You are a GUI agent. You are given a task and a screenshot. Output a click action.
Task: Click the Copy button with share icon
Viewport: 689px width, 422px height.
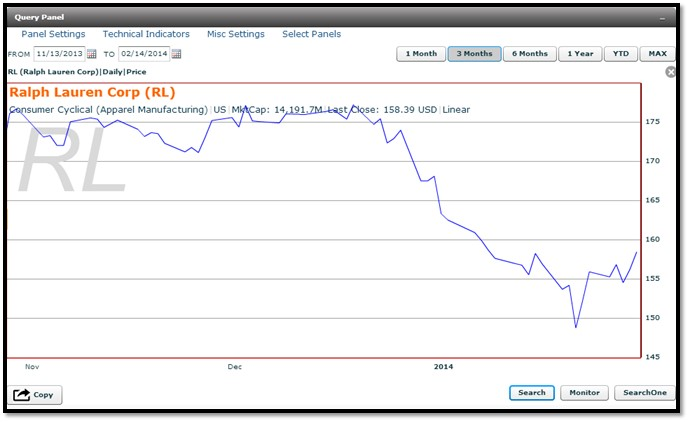(x=35, y=395)
